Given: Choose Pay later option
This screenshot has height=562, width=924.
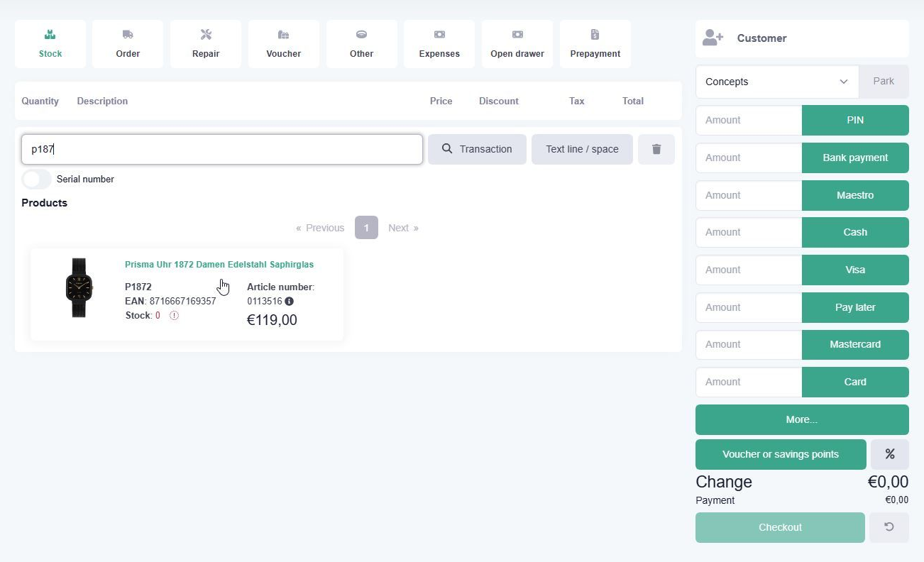Looking at the screenshot, I should (855, 307).
